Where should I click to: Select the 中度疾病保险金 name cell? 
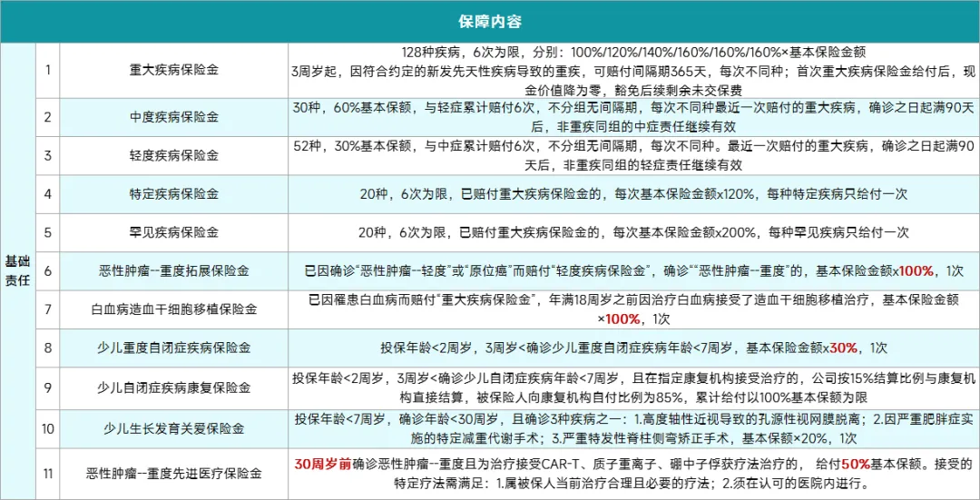pos(174,117)
